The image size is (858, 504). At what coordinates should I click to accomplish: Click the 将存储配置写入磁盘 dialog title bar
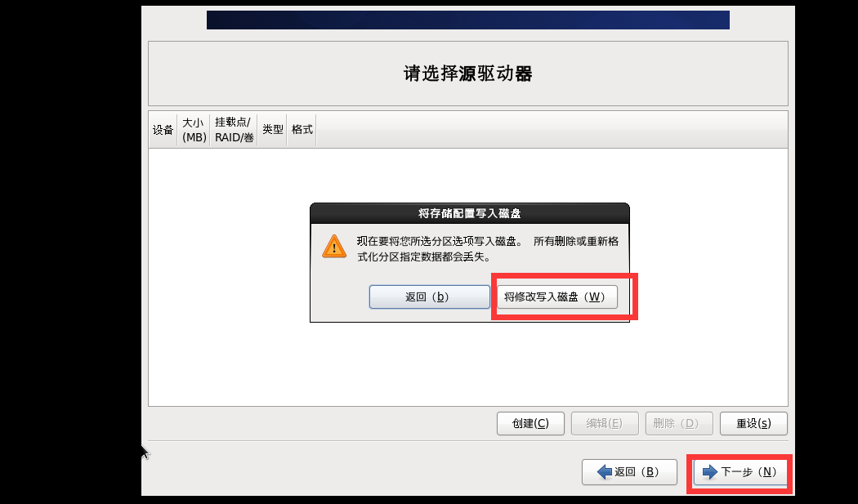[x=470, y=213]
